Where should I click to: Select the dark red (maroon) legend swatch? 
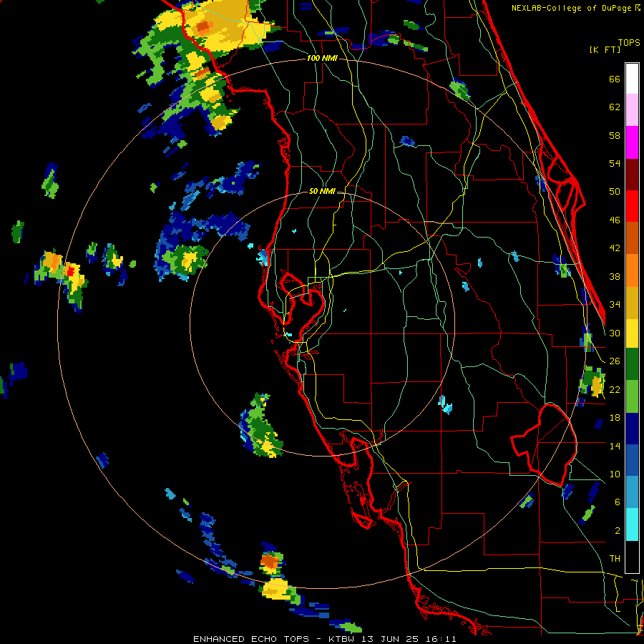[x=632, y=175]
